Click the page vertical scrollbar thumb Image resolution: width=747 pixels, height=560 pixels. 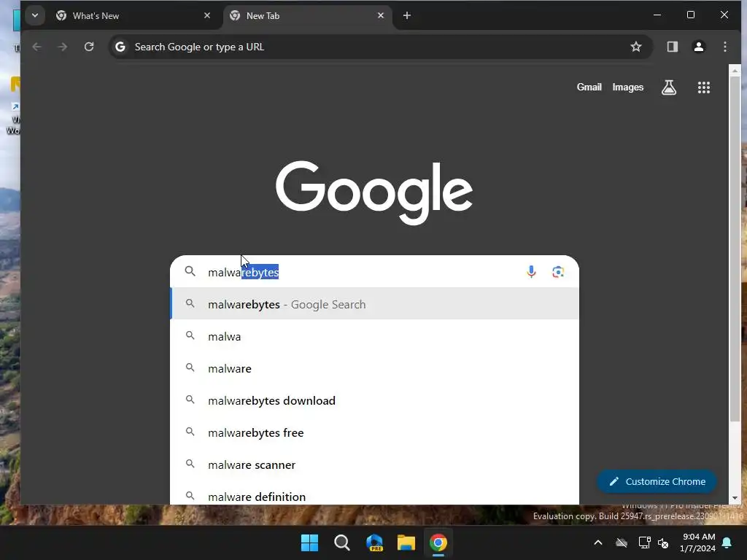735,249
